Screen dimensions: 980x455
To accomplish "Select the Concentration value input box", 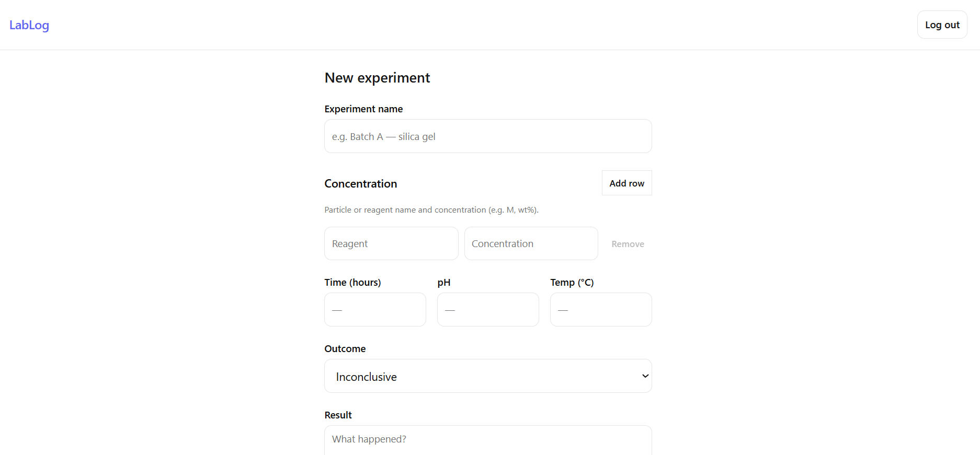I will (x=530, y=243).
